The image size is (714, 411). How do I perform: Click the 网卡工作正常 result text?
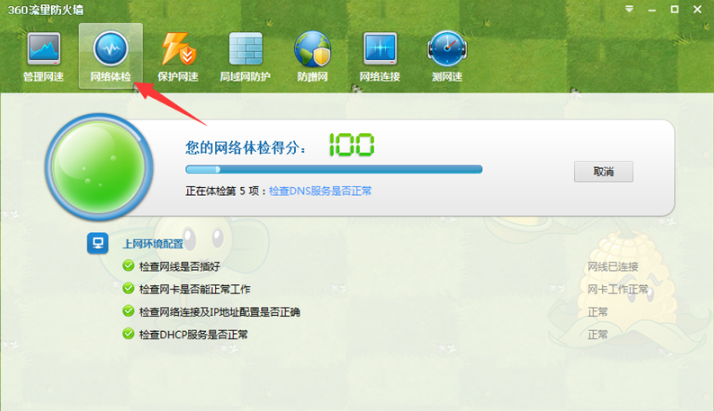[616, 289]
